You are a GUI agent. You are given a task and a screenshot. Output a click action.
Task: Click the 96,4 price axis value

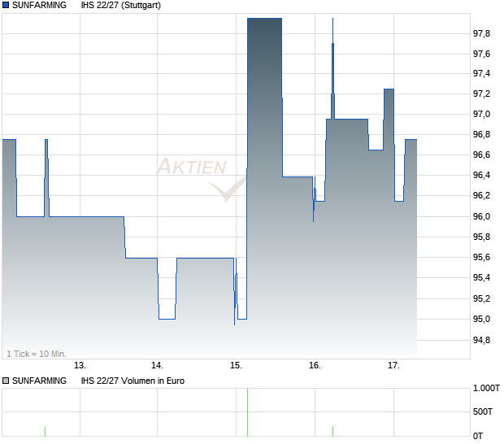(x=481, y=175)
